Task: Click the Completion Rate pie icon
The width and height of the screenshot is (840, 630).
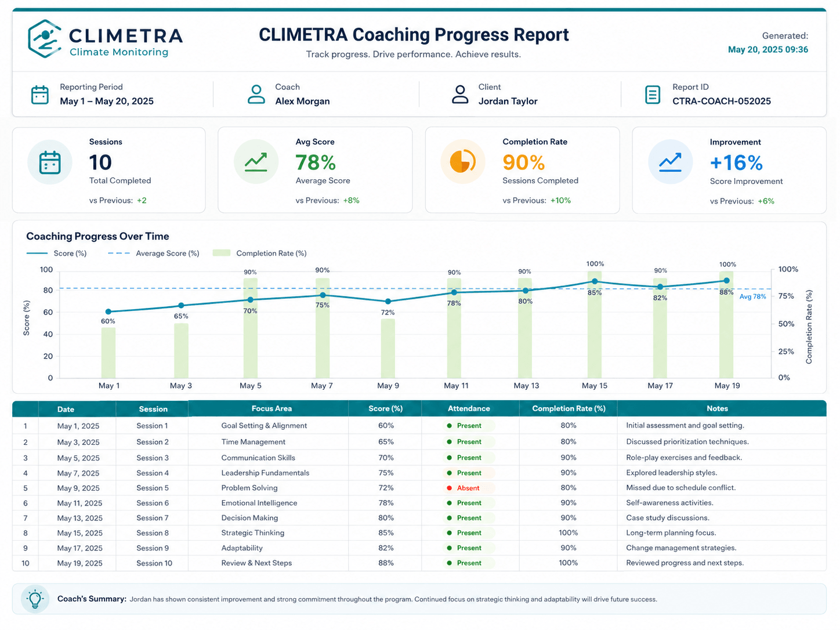Action: [462, 162]
